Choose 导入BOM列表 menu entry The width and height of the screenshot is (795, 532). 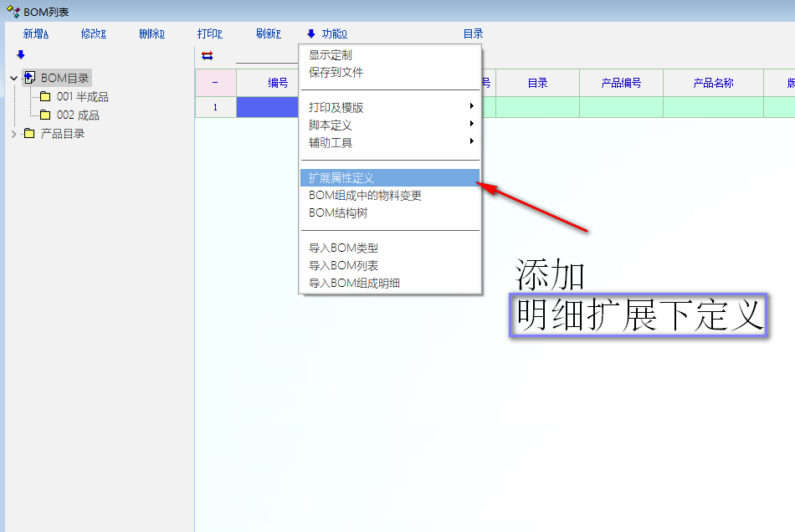click(343, 265)
